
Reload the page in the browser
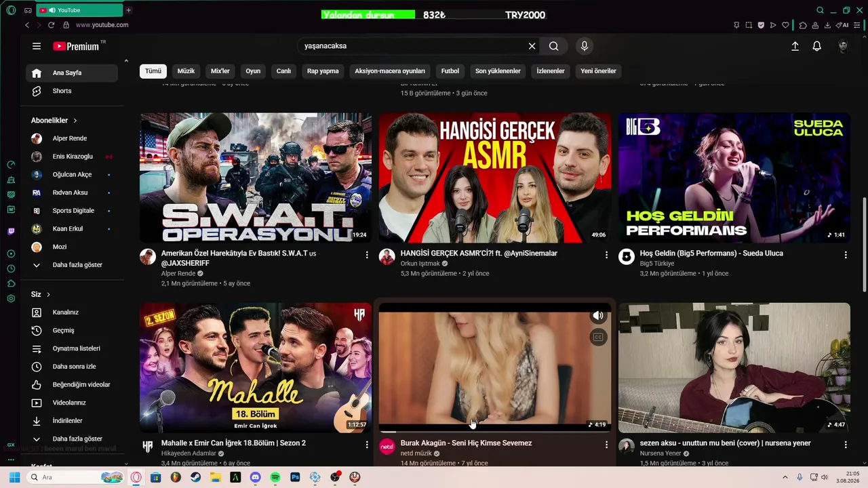[x=51, y=25]
